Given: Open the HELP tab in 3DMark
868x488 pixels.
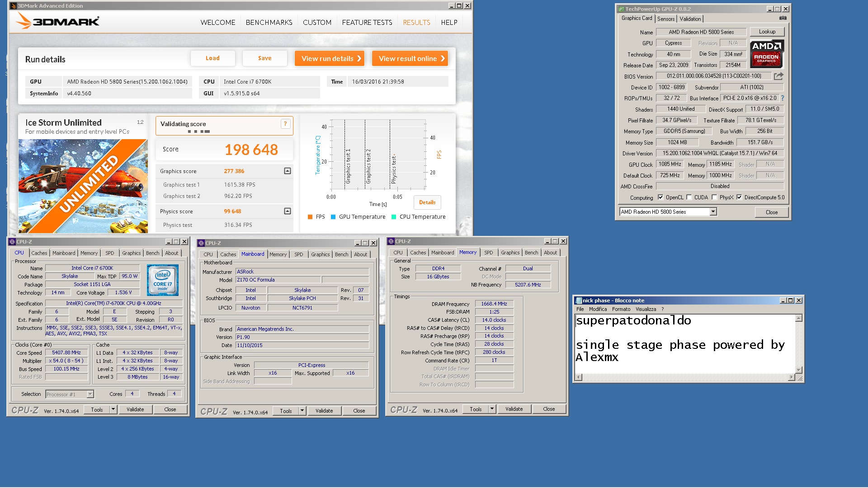Looking at the screenshot, I should pyautogui.click(x=449, y=22).
